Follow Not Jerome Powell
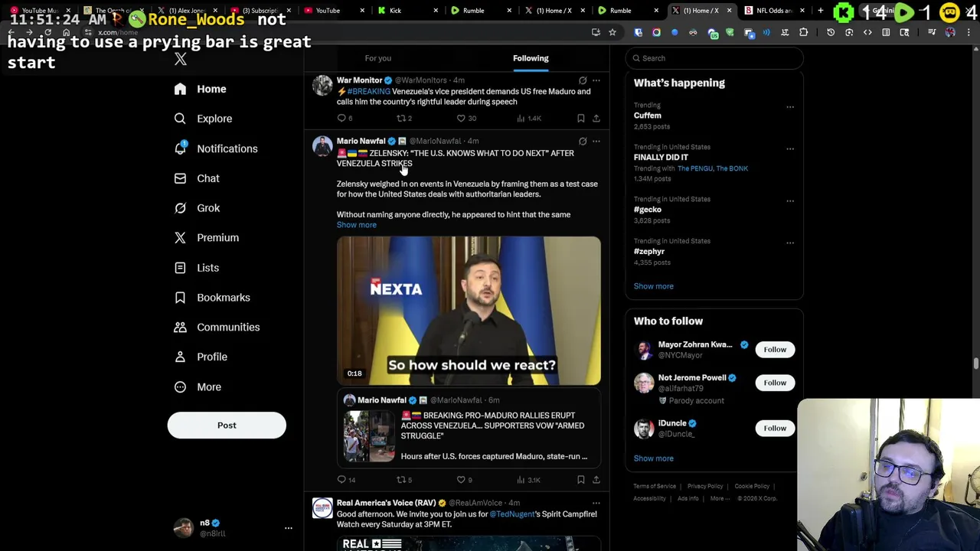980x551 pixels. pos(775,383)
